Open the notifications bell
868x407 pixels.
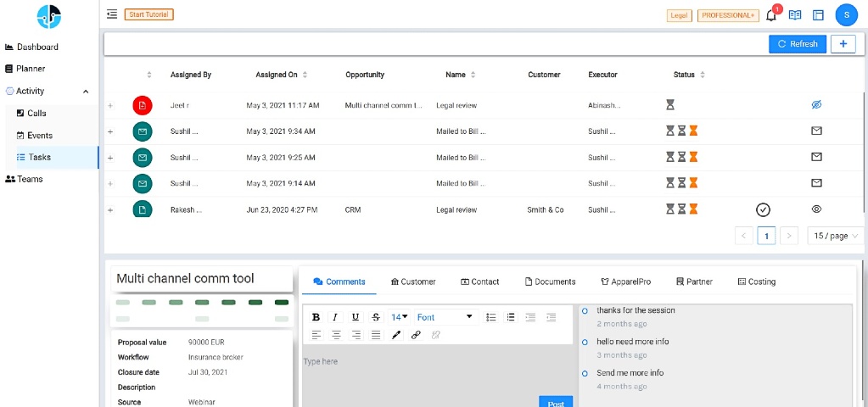771,15
